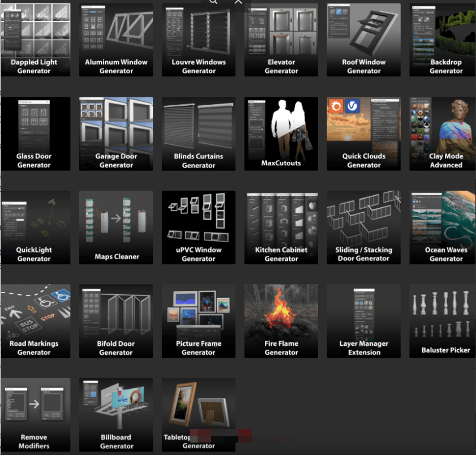
Task: Choose the Remove Modifiers card
Action: pos(35,415)
